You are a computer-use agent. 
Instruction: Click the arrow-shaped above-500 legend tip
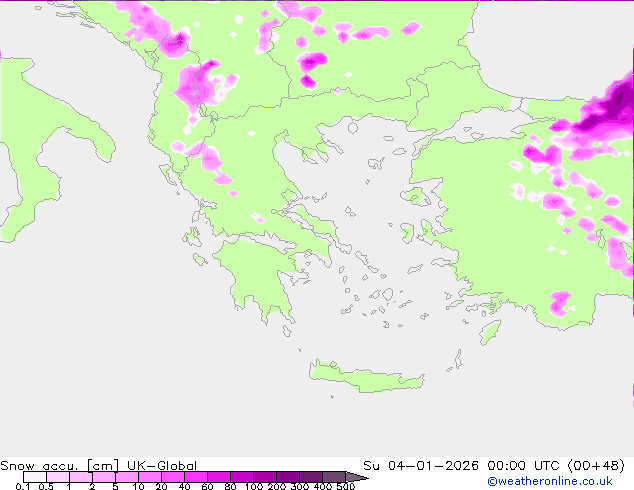tap(357, 477)
